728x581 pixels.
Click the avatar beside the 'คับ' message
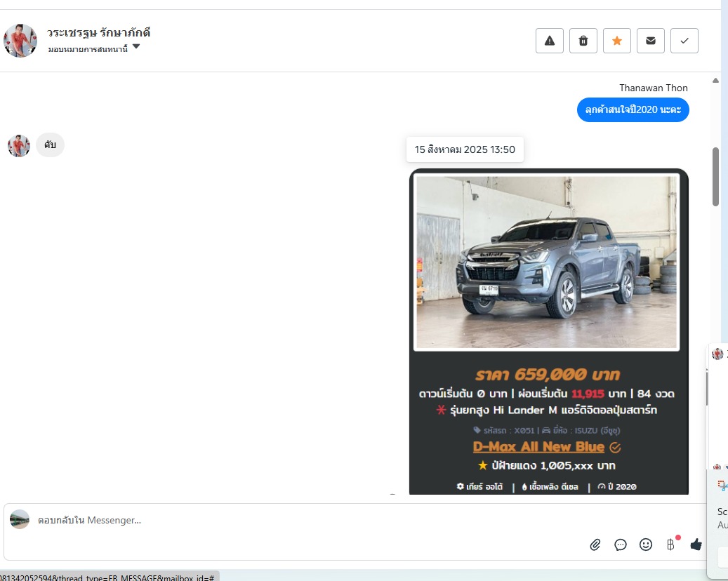pos(19,146)
